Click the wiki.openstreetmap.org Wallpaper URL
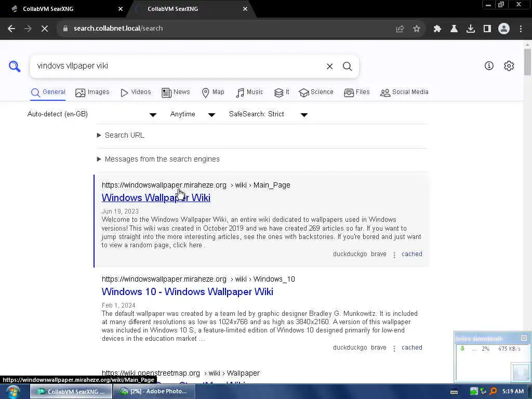Screen dimensions: 532x399 181,373
